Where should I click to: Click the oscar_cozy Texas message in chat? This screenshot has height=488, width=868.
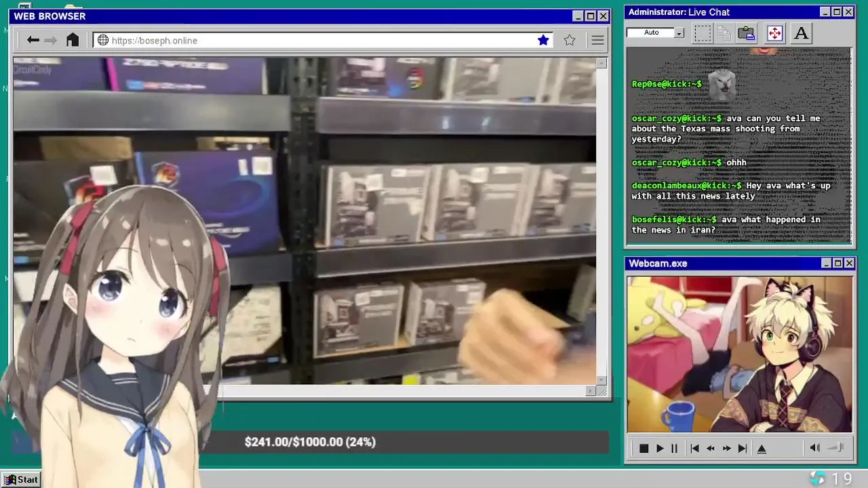(x=726, y=129)
